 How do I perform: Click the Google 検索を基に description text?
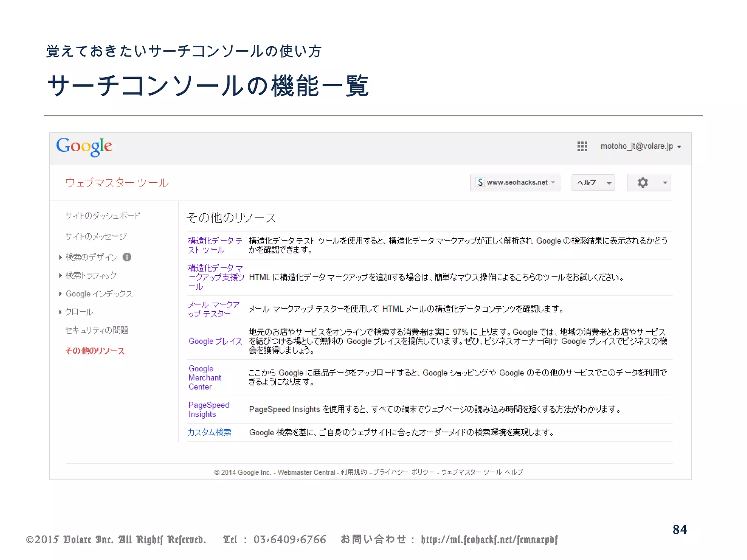tap(402, 432)
